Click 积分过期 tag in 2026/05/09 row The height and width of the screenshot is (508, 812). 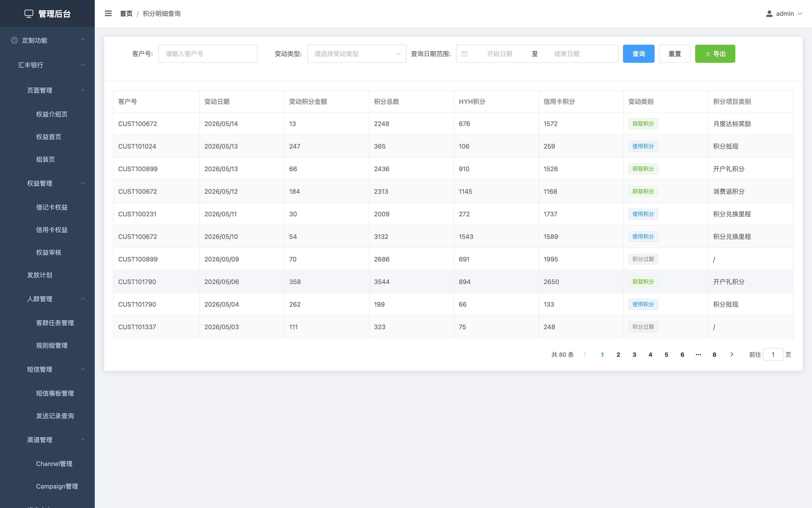click(x=643, y=259)
